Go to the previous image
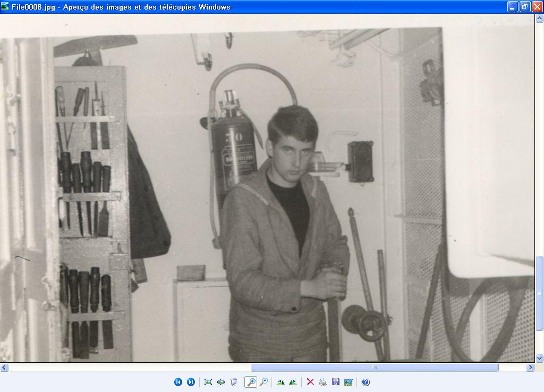The image size is (544, 392). 178,382
